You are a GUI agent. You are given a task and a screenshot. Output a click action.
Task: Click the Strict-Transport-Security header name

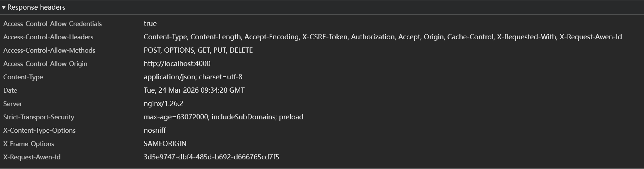click(39, 117)
